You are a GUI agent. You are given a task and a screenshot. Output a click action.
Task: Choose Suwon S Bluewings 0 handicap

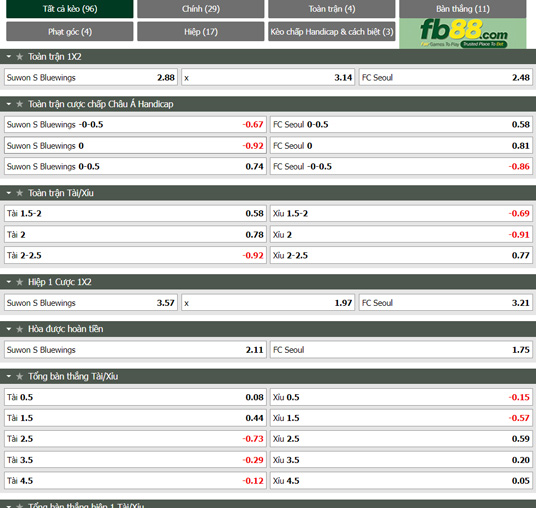pyautogui.click(x=135, y=146)
